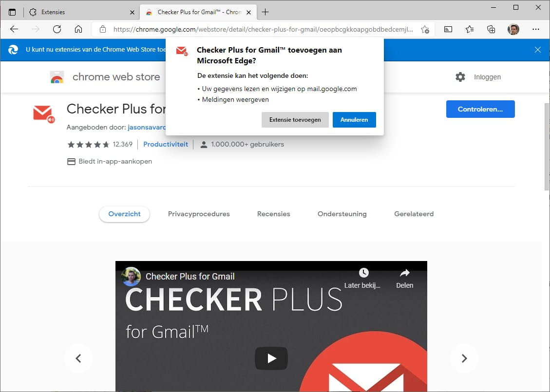Open the Productiviteit category link
Screen dimensions: 550x392
click(166, 145)
